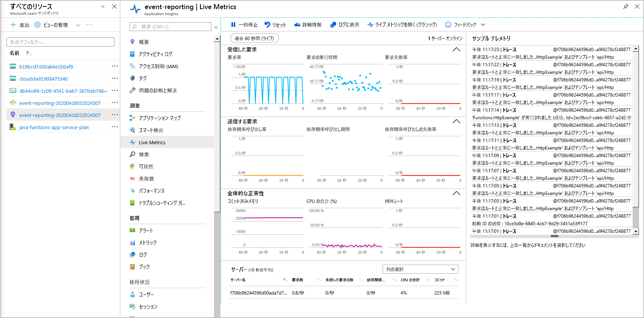
Task: Open java-functions-app-service-plan resource
Action: click(54, 127)
